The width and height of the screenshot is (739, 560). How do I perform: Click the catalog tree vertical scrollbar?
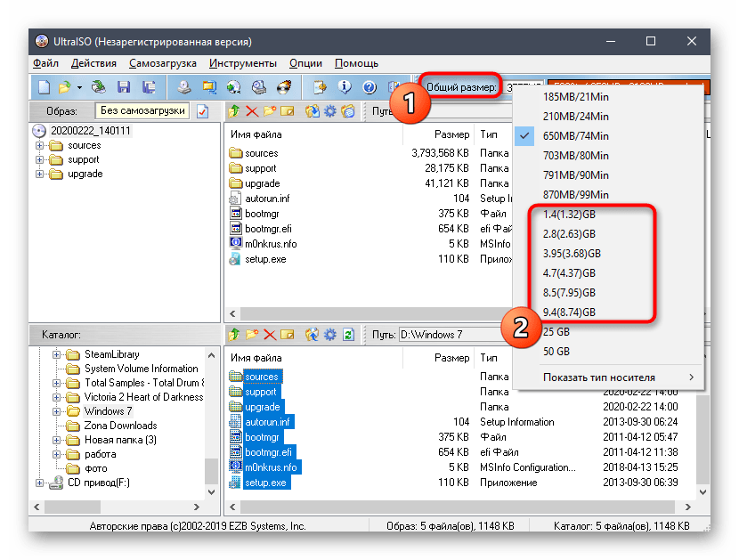coord(211,418)
